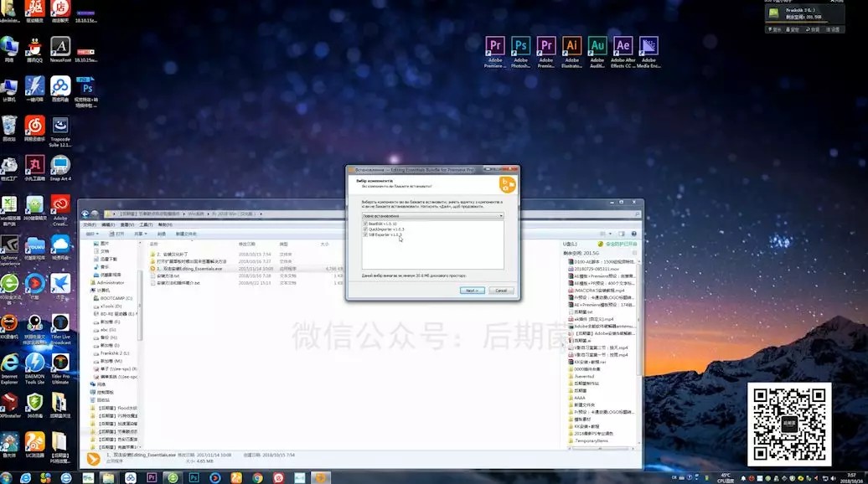This screenshot has width=868, height=484.
Task: Uncheck the Still Exporter component checkbox
Action: (365, 234)
